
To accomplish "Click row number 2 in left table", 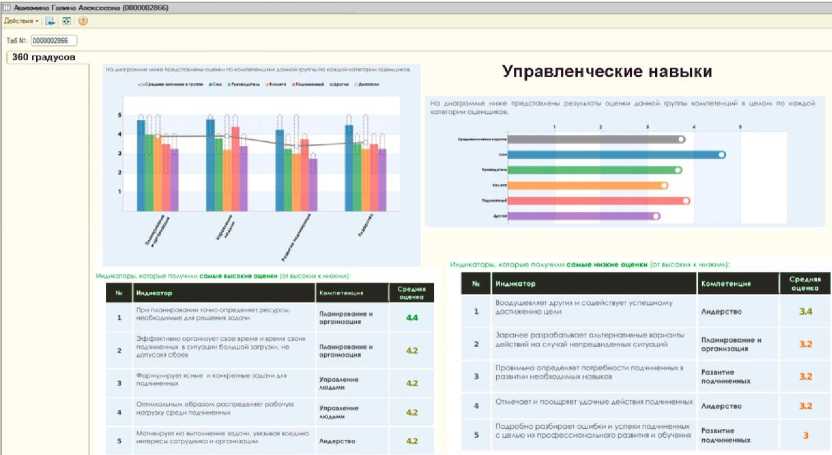I will (x=119, y=351).
